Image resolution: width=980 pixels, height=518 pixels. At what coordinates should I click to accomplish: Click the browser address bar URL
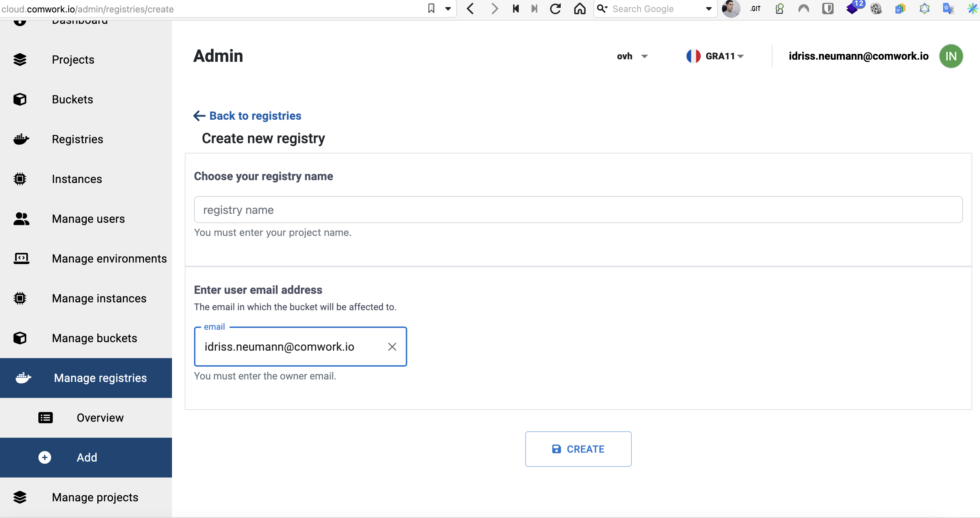[x=87, y=9]
